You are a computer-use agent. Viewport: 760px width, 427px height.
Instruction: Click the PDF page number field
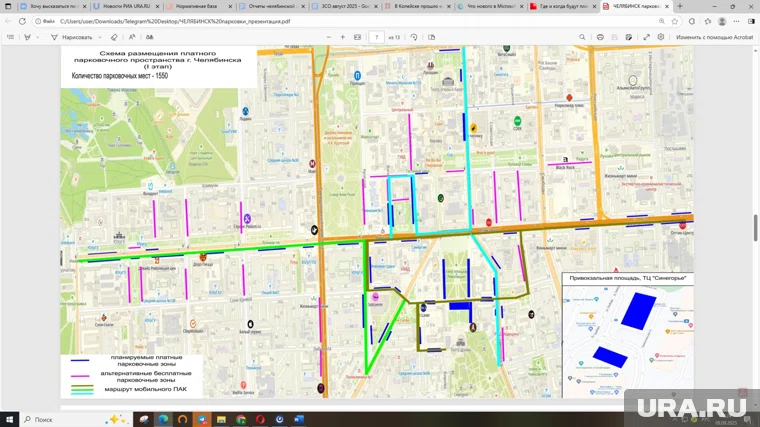[x=377, y=37]
